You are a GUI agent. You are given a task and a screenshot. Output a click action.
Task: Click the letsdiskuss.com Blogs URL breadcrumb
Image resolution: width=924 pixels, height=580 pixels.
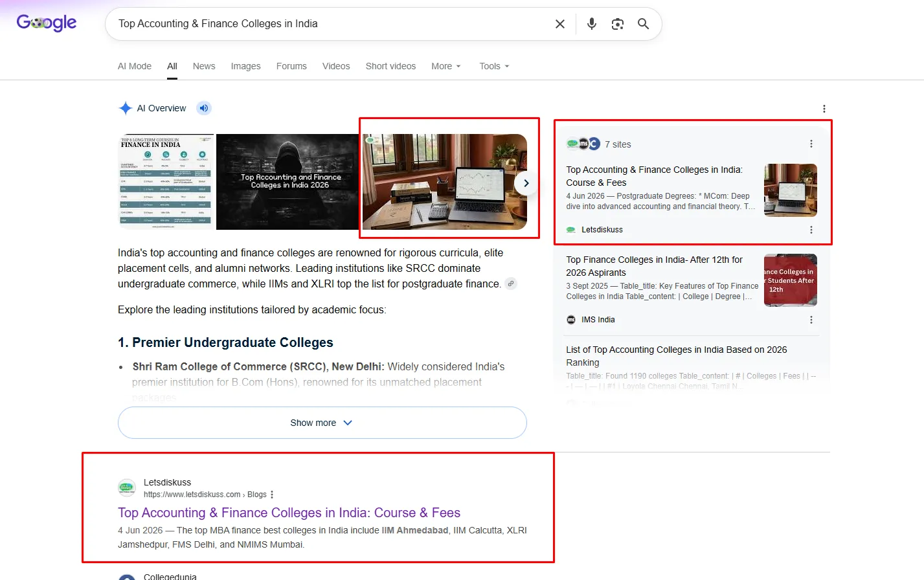click(205, 495)
